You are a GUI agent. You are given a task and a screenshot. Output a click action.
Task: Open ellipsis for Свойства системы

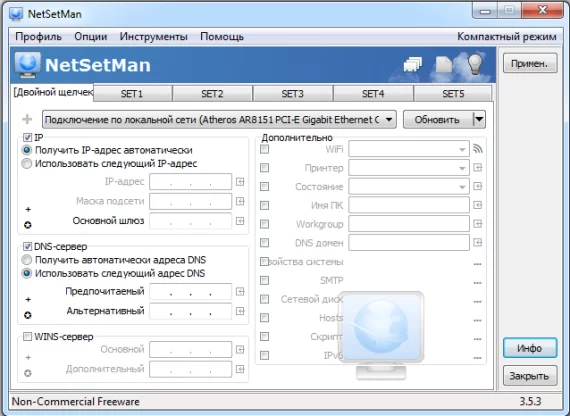[x=478, y=264]
